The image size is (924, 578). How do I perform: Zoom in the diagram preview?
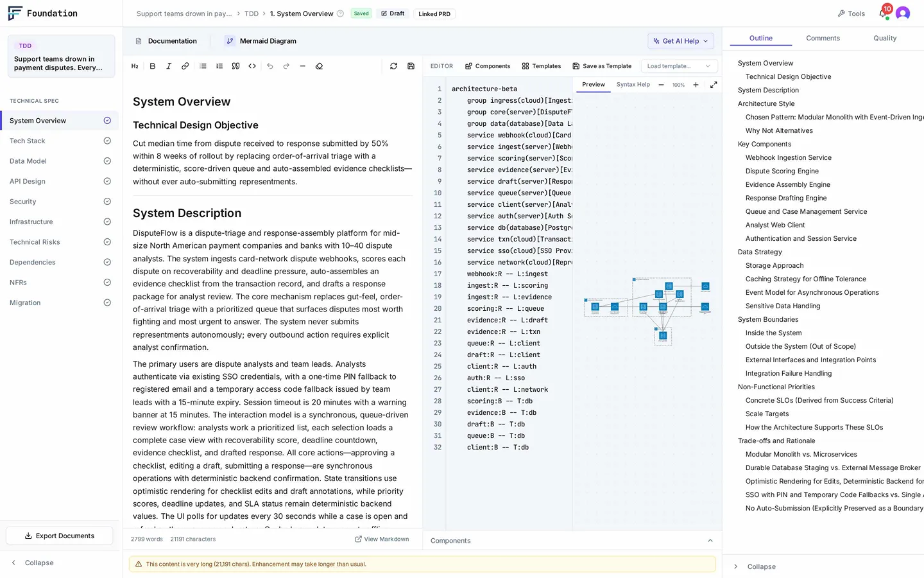click(x=696, y=85)
